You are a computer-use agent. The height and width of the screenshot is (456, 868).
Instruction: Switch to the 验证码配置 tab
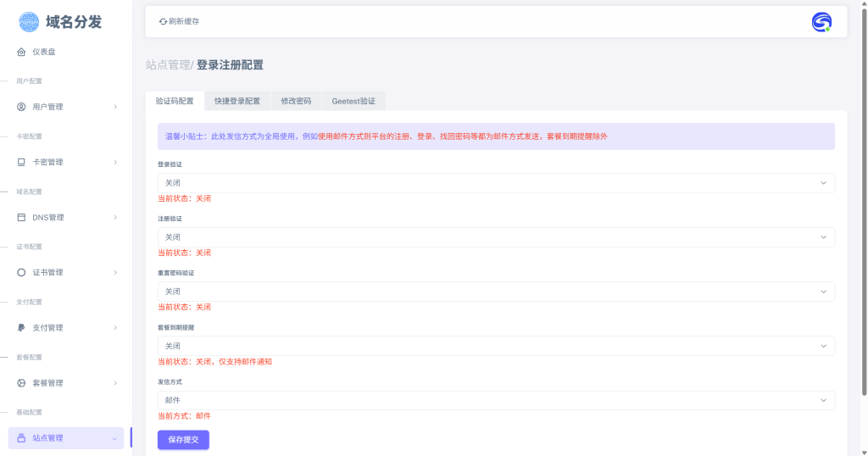(x=175, y=101)
